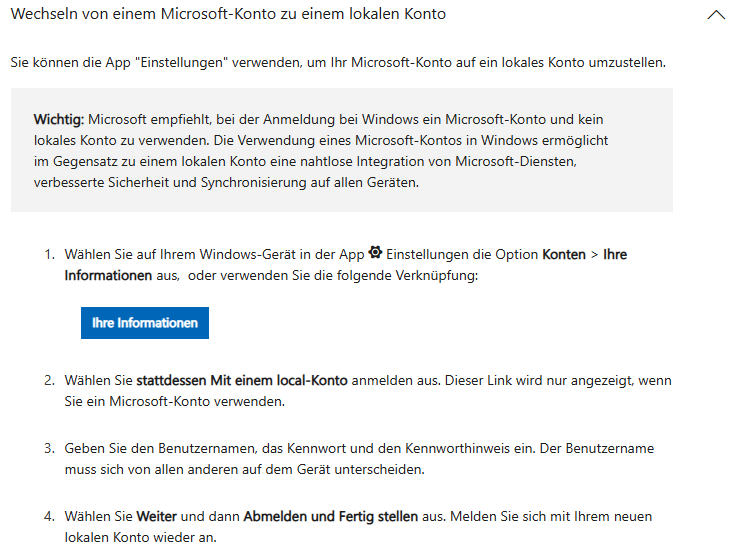Click inside the gray Microsoft recommendation notice box

click(340, 150)
